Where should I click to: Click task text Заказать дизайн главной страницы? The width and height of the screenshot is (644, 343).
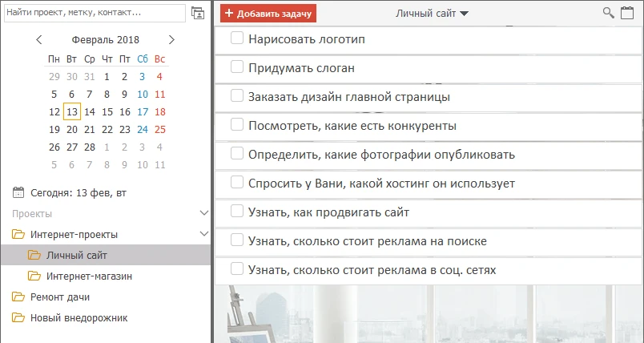(349, 97)
